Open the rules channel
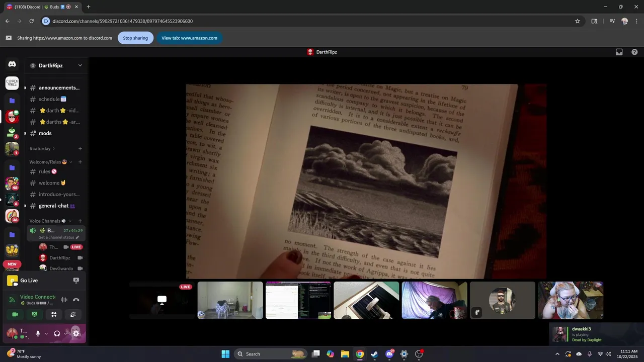Viewport: 644px width, 362px height. pos(54,171)
